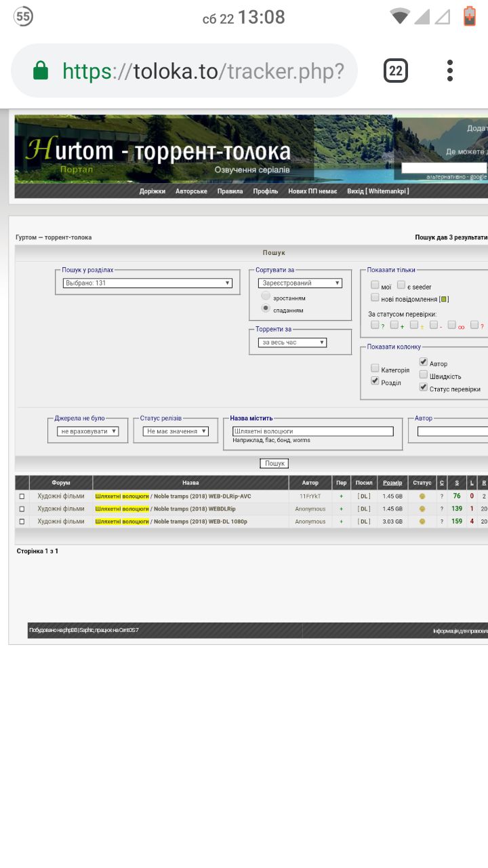Open Noble tramps WEBDLRip torrent link
The width and height of the screenshot is (488, 868).
(x=165, y=509)
